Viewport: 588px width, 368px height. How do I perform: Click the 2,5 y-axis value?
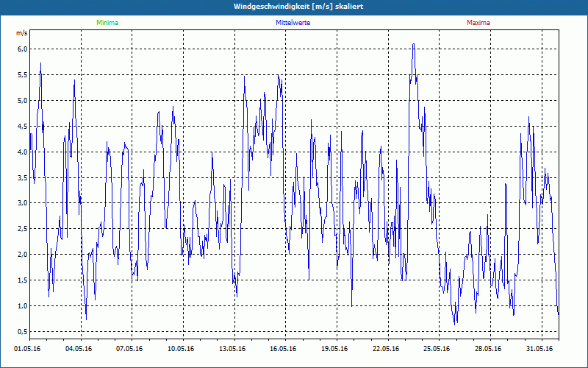click(23, 229)
